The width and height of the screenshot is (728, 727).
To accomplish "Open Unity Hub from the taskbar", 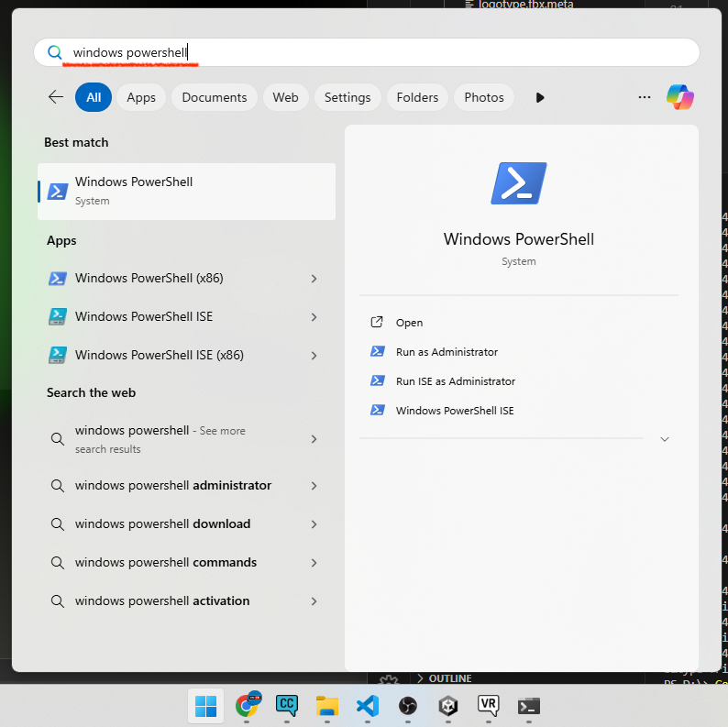I will click(x=448, y=705).
